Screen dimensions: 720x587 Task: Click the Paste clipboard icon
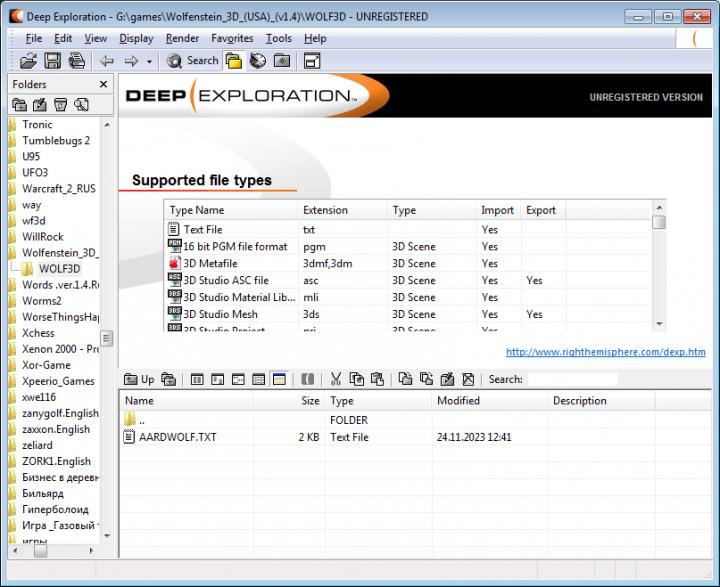[377, 379]
